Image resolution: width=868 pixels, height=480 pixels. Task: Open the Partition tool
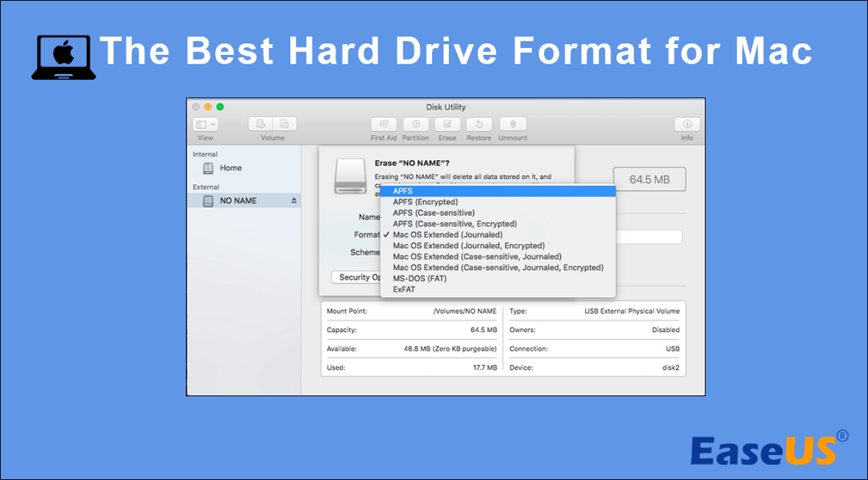[x=416, y=125]
